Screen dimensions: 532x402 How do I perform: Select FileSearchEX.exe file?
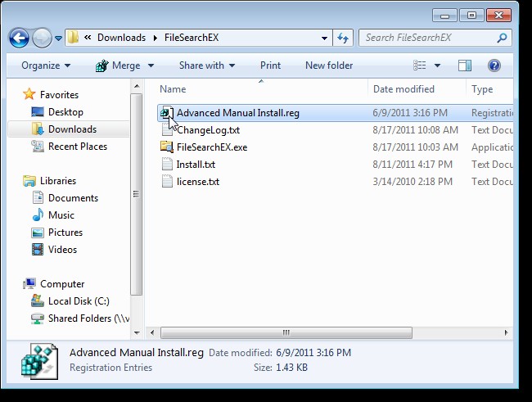click(x=212, y=147)
